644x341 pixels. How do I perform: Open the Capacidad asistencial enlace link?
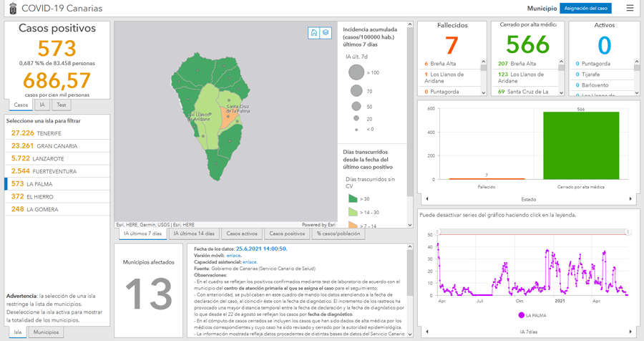[250, 262]
